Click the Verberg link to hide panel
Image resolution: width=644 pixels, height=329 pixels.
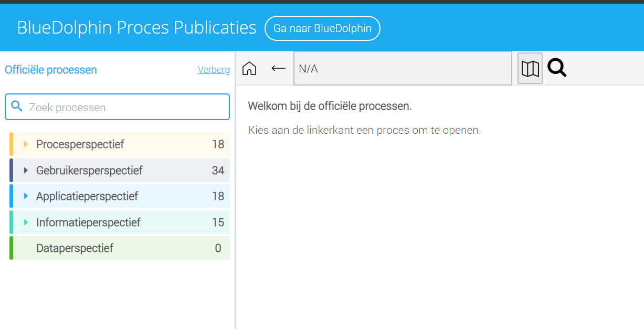tap(214, 69)
